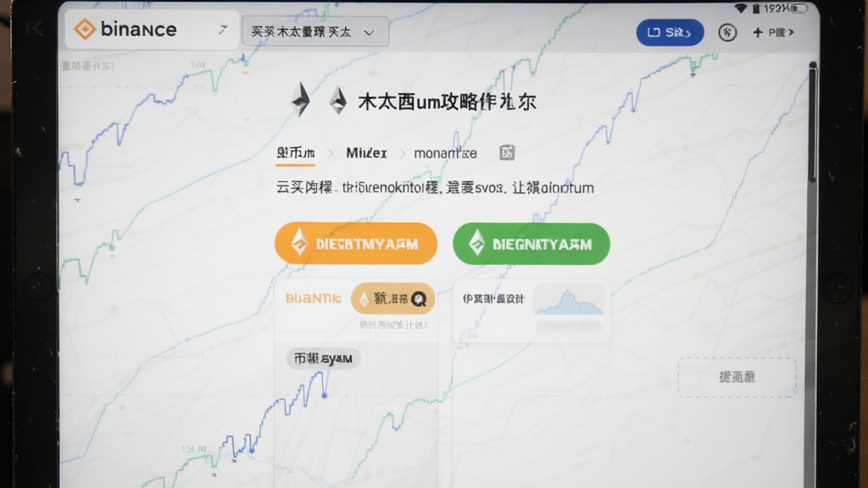
Task: Click the gray Ethereum diamond icon beside title
Action: click(x=337, y=101)
